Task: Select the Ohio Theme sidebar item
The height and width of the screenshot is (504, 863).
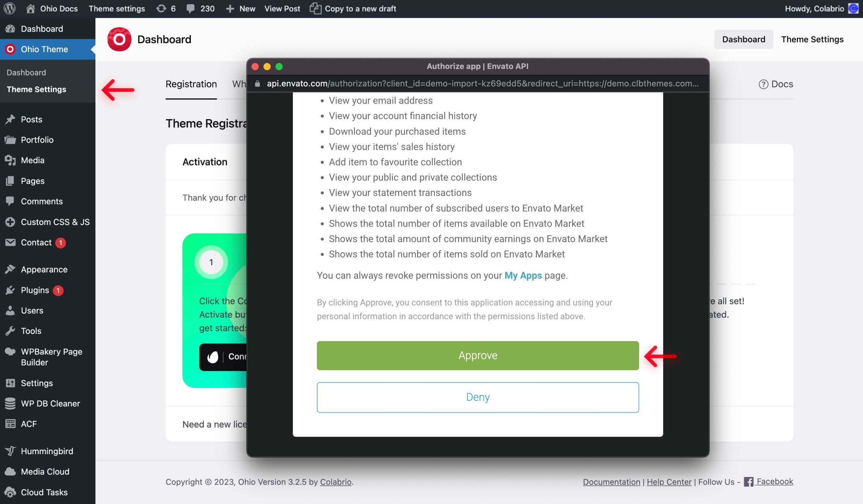Action: pos(48,49)
